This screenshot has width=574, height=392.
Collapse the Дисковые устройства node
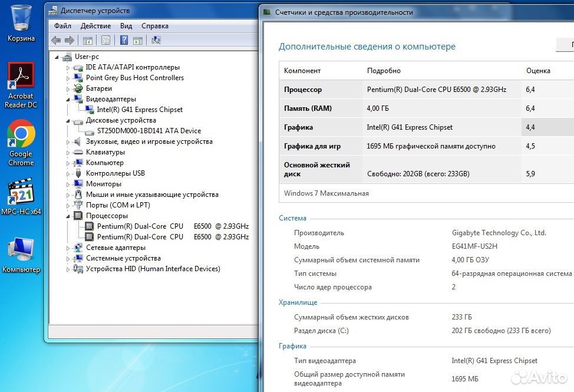68,121
